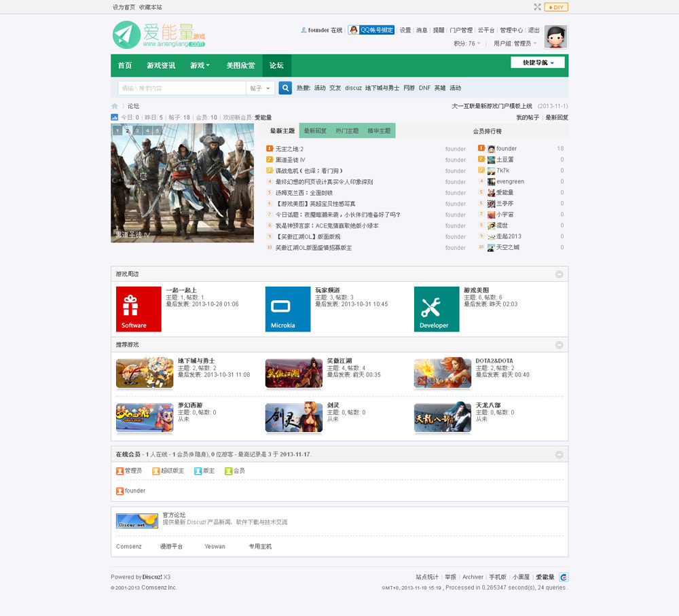Click the founder online member icon
This screenshot has height=616, width=679.
(x=120, y=491)
